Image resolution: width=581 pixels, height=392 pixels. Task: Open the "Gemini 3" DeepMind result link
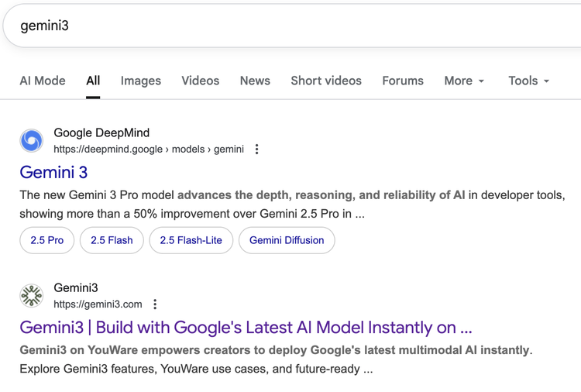[53, 172]
